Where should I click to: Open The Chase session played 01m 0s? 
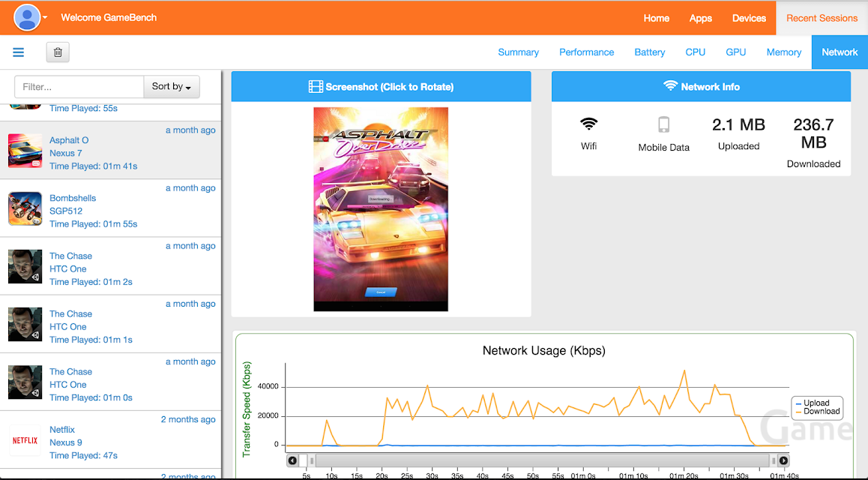click(x=111, y=382)
